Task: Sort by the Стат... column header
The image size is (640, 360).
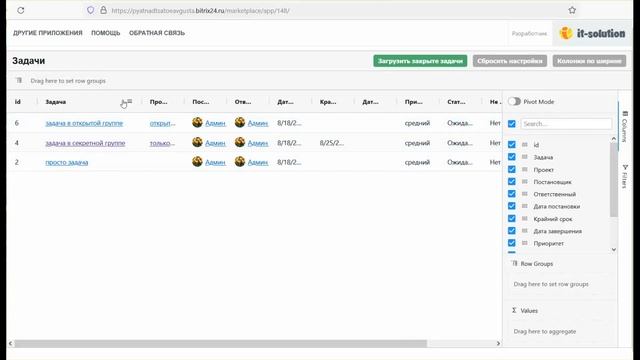Action: coord(456,102)
